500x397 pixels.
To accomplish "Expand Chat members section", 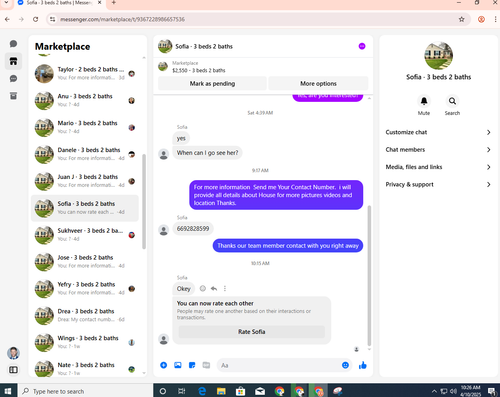I will coord(438,150).
